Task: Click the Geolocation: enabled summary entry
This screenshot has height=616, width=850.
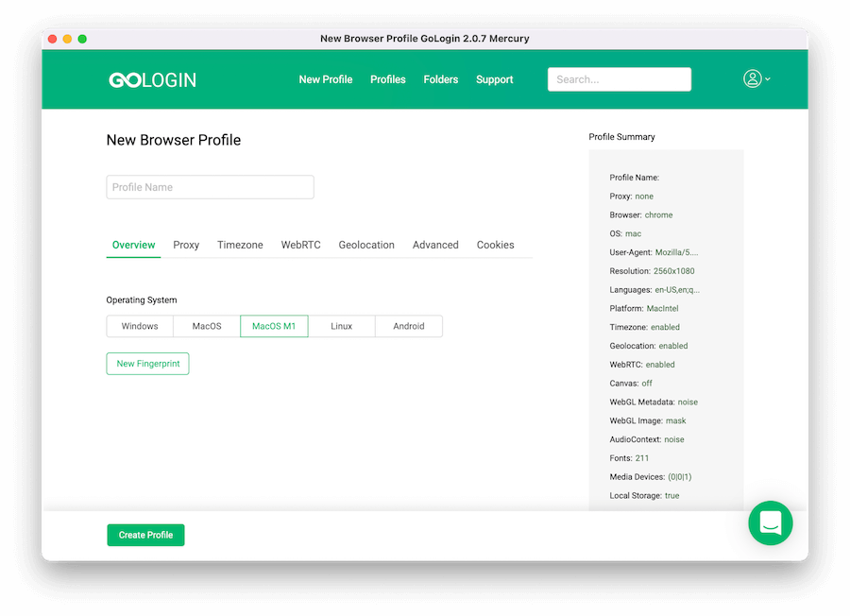Action: tap(648, 346)
